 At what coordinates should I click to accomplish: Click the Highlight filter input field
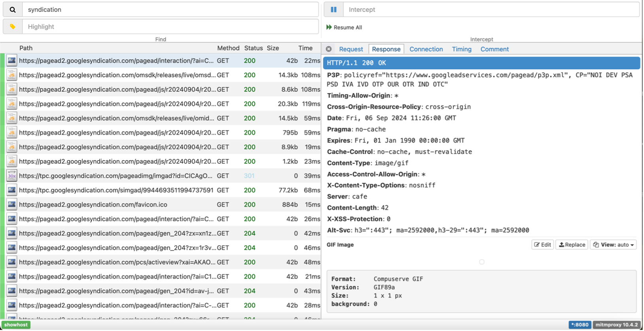[x=170, y=26]
